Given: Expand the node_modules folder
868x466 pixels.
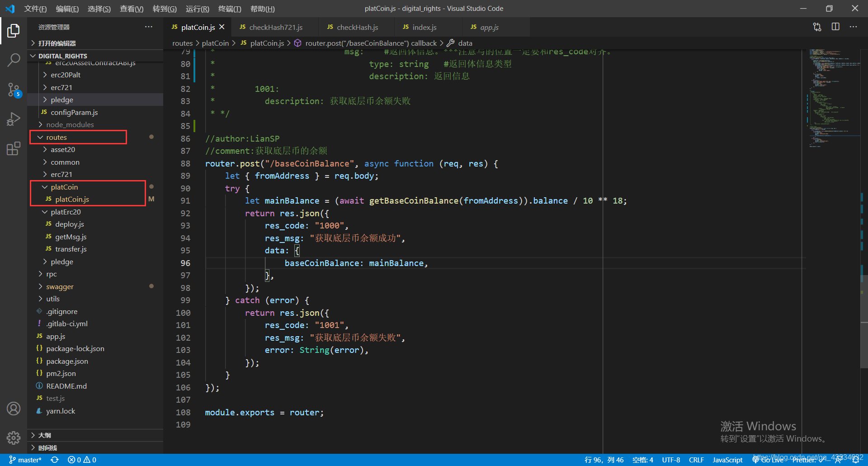Looking at the screenshot, I should [95, 124].
